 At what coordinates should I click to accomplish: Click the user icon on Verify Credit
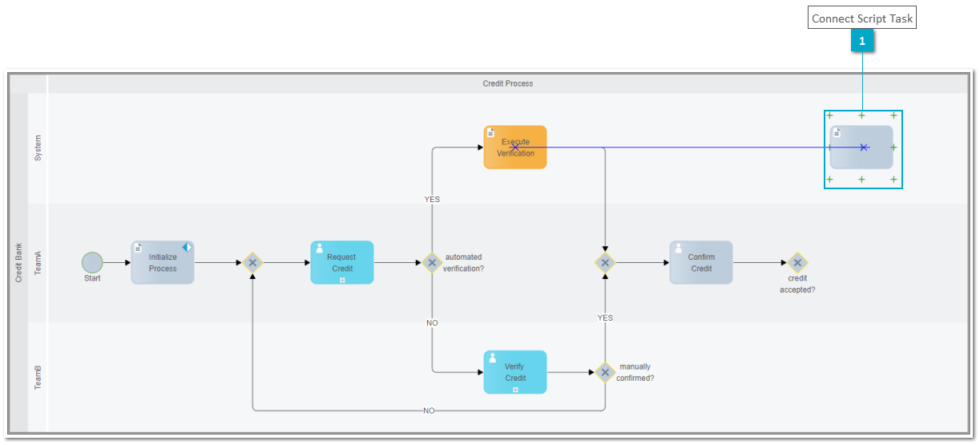[492, 358]
